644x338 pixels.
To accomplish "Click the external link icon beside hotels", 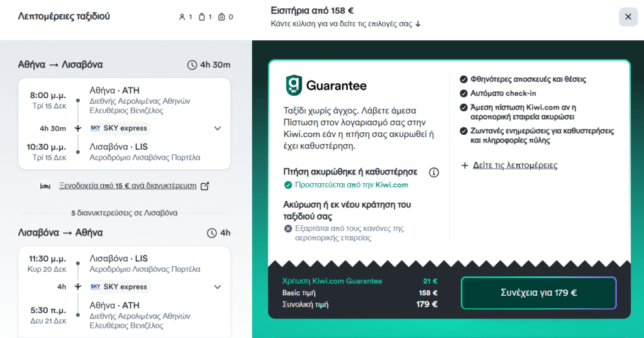I will [x=205, y=186].
